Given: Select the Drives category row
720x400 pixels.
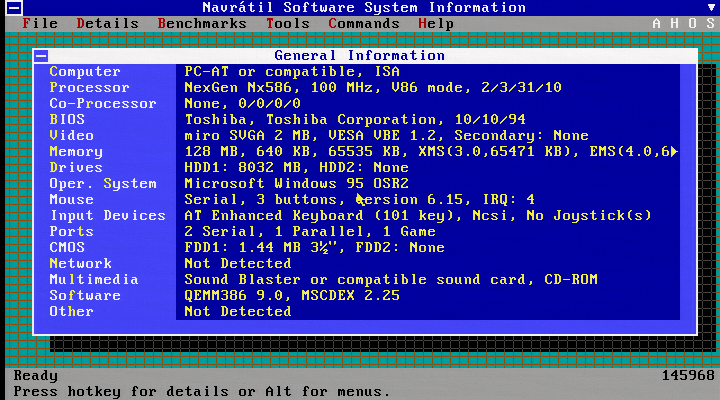Looking at the screenshot, I should pos(76,168).
